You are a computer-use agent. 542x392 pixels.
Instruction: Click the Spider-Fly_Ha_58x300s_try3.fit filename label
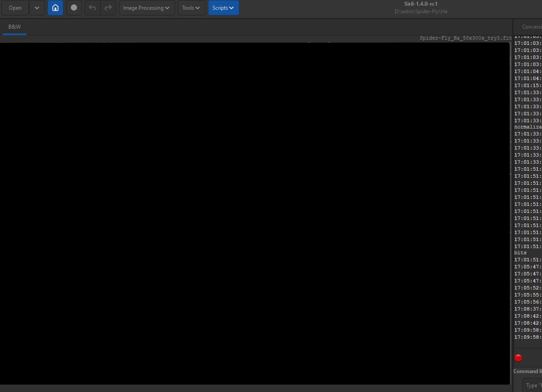pyautogui.click(x=465, y=38)
